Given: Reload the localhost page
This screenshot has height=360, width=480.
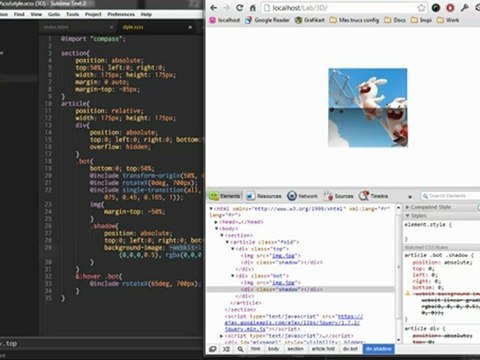Looking at the screenshot, I should 240,8.
